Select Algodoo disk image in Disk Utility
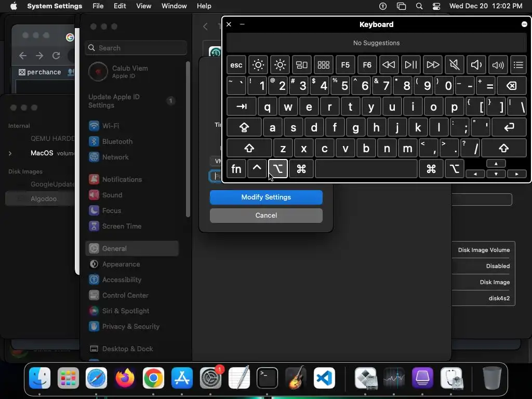This screenshot has height=399, width=532. pos(40,199)
